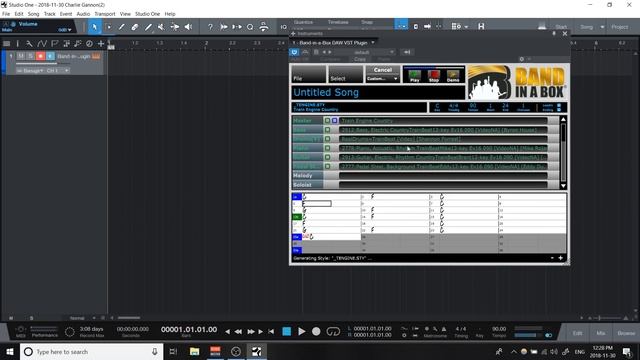
Task: Open the Transport menu
Action: (x=105, y=14)
